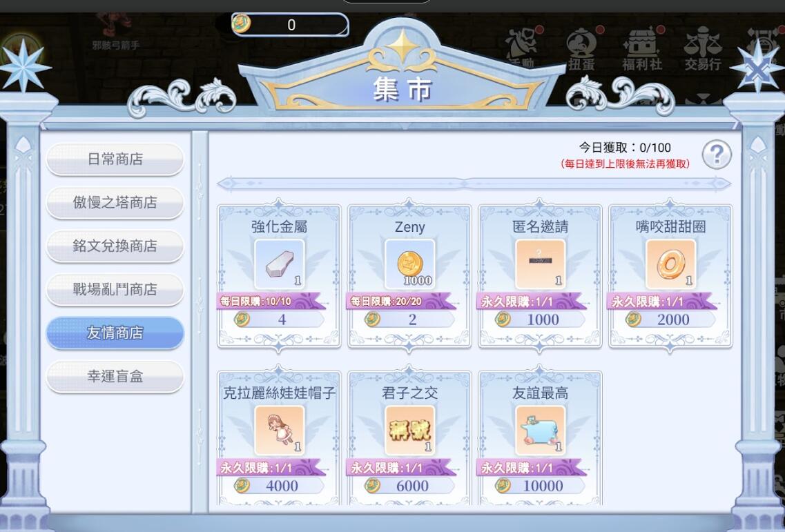Open the 匿名邀請 item icon
The height and width of the screenshot is (532, 785).
click(540, 264)
